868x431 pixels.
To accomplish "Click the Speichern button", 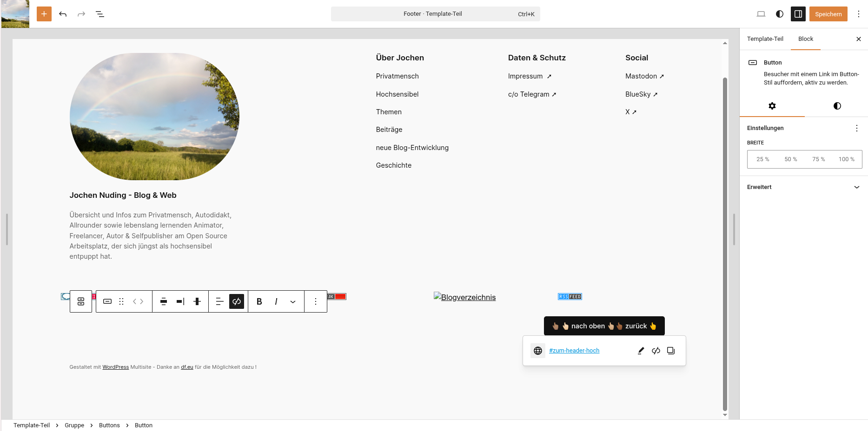I will tap(828, 14).
